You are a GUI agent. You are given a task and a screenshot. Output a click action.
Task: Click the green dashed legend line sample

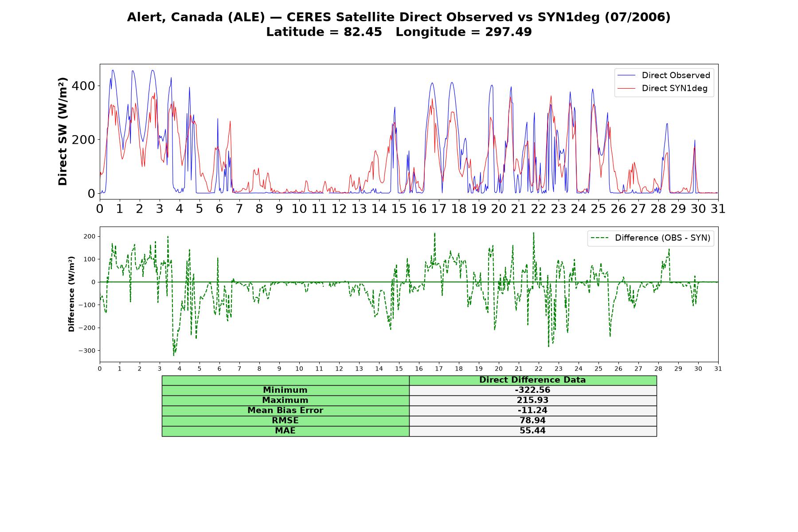click(599, 238)
